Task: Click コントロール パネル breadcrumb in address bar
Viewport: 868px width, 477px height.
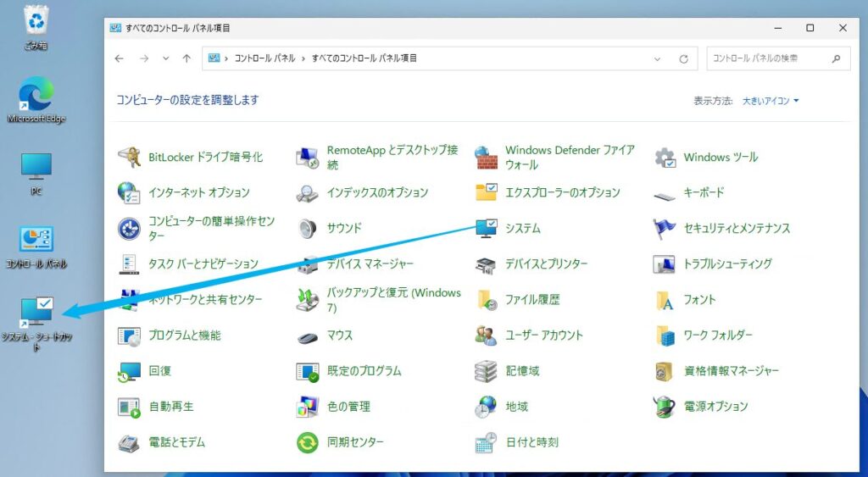Action: (265, 58)
